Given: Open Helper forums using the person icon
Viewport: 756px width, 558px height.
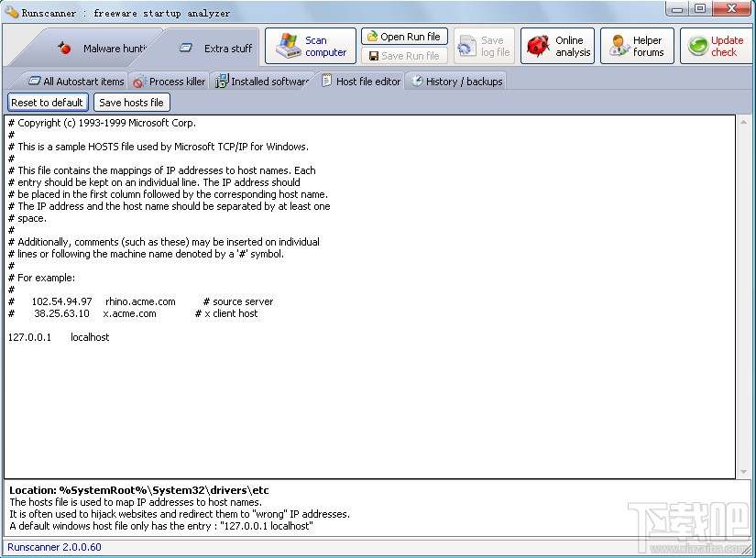Looking at the screenshot, I should (x=617, y=45).
